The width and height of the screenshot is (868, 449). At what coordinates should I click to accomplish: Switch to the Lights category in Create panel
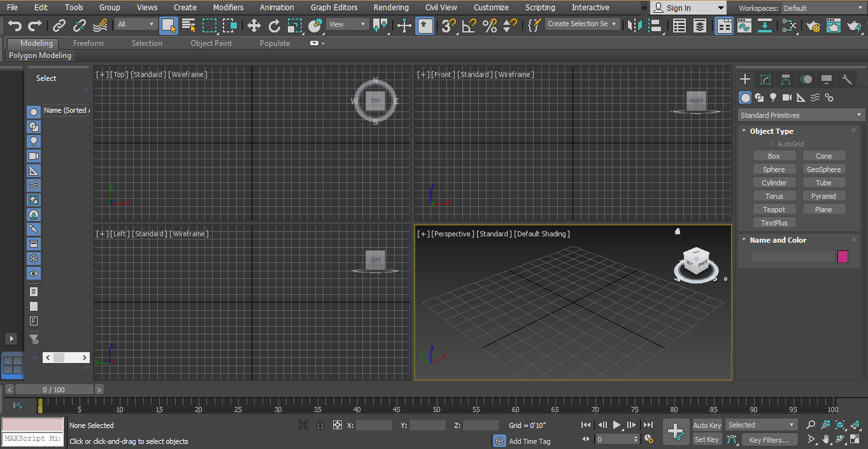click(772, 97)
